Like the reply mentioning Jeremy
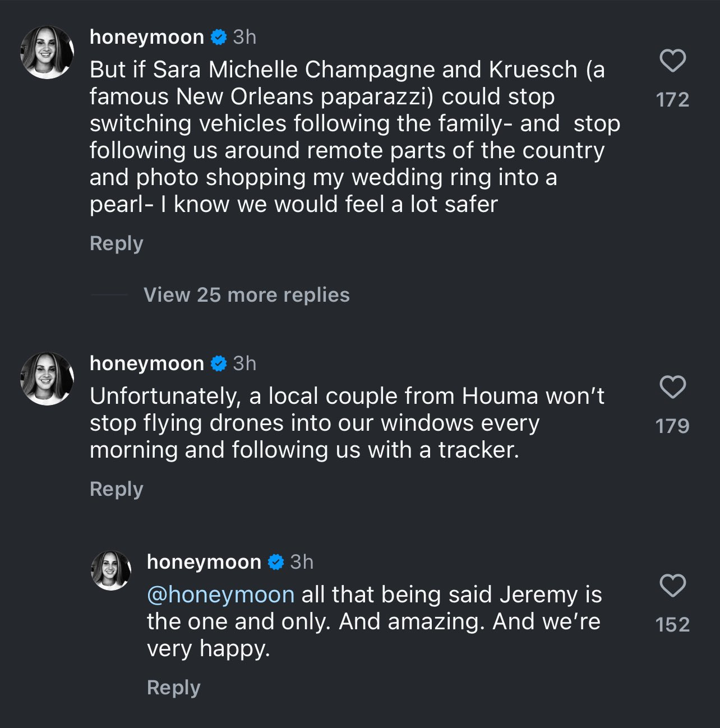Screen dimensions: 720x728 click(672, 586)
